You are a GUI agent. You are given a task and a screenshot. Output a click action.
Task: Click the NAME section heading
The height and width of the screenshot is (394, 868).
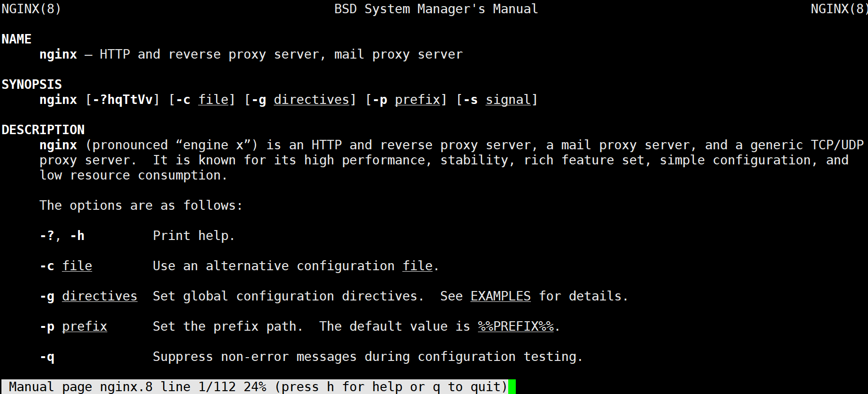[x=17, y=39]
